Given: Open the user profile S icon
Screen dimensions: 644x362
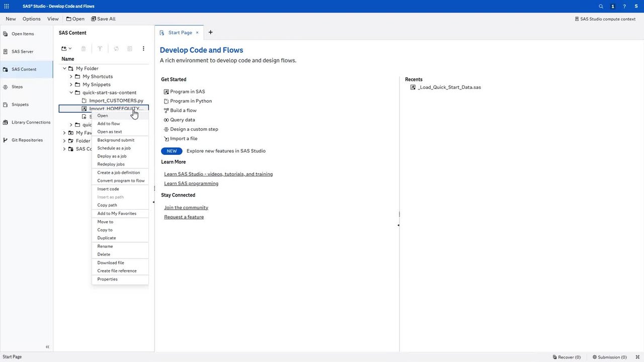Looking at the screenshot, I should pos(636,7).
